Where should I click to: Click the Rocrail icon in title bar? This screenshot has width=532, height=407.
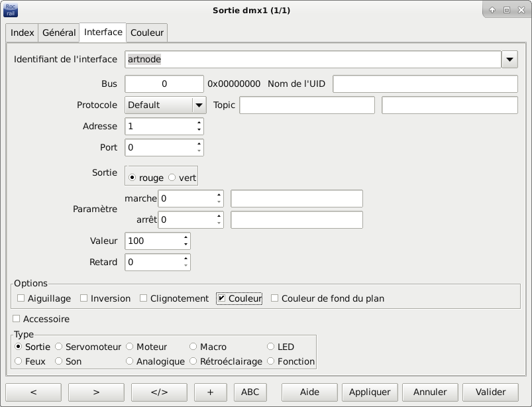point(11,10)
